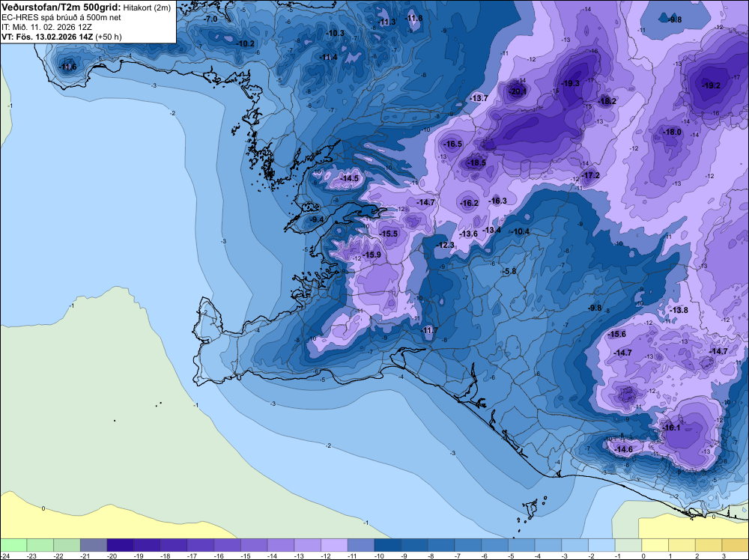Viewport: 749px width, 560px height.
Task: Click the -20.1 temperature label
Action: pos(518,91)
